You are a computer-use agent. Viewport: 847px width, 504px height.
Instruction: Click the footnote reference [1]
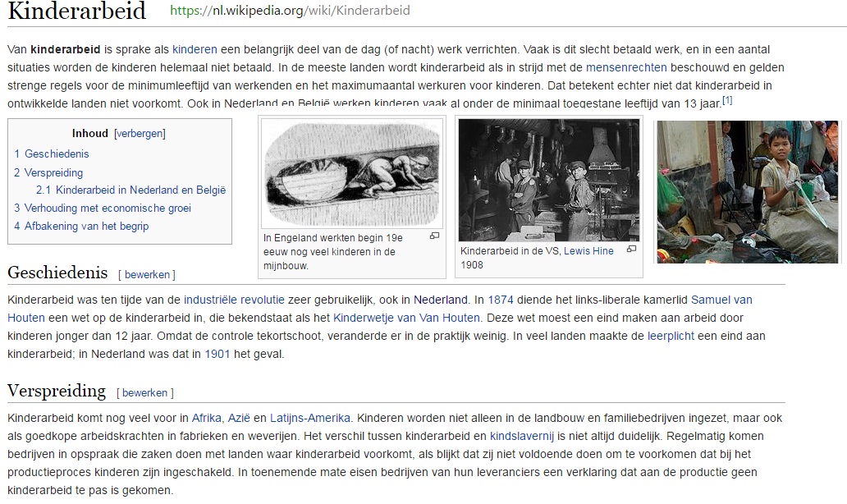(x=727, y=101)
